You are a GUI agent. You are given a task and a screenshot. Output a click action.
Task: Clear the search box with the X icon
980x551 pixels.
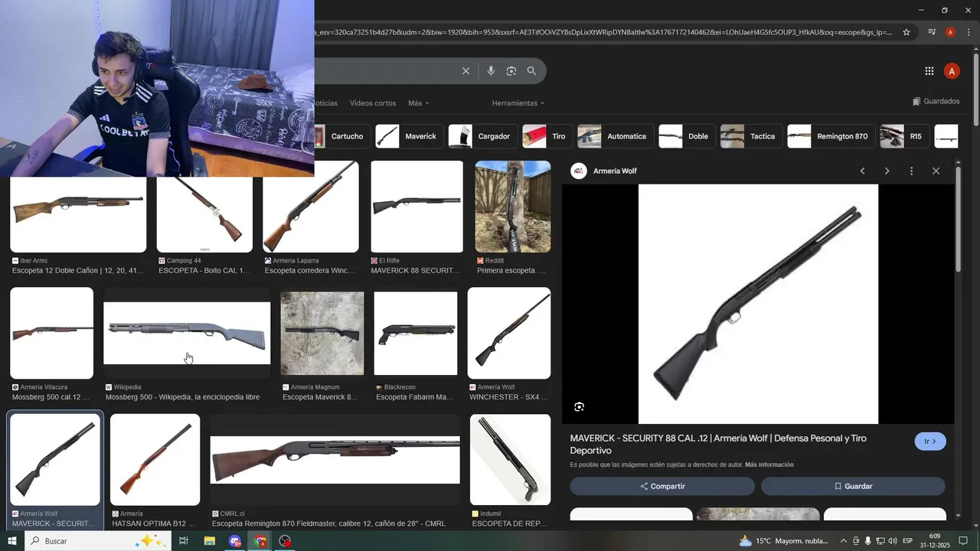[465, 71]
